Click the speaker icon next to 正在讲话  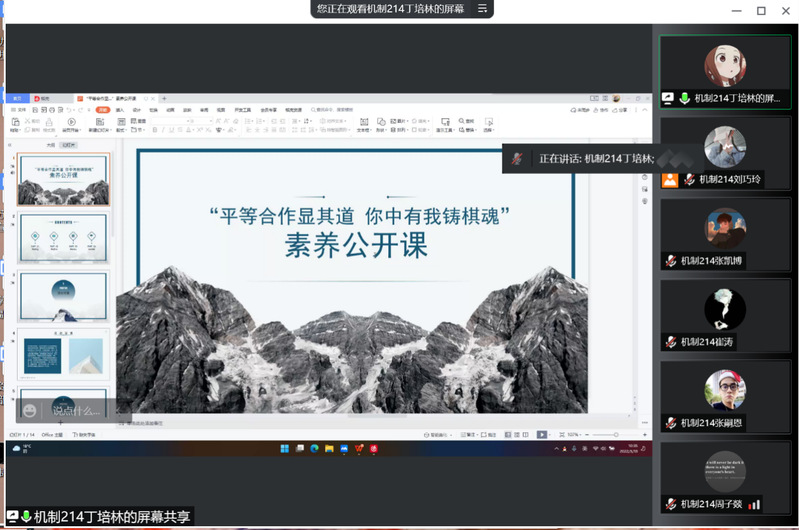click(517, 158)
